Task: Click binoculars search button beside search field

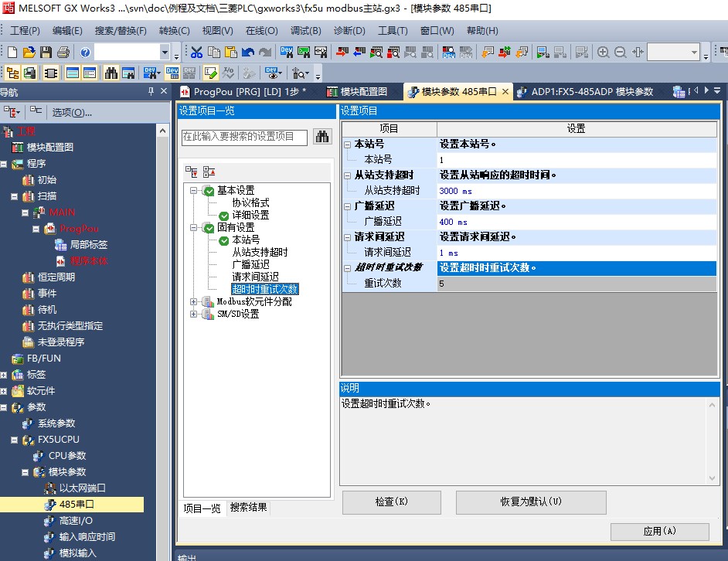Action: tap(321, 137)
